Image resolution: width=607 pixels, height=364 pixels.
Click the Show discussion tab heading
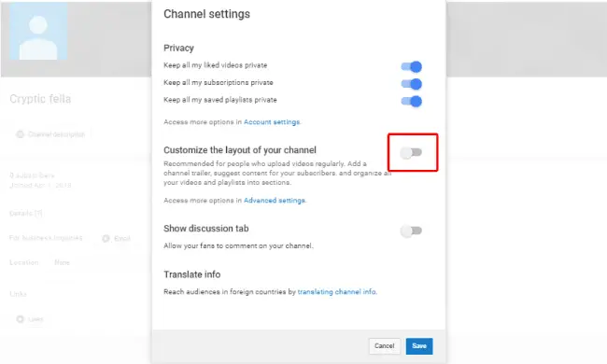click(x=206, y=229)
